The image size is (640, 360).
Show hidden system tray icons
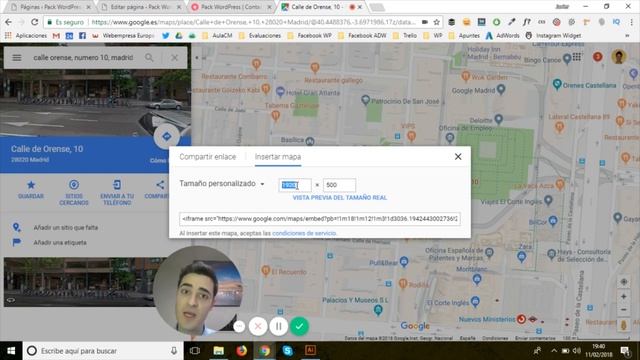554,351
